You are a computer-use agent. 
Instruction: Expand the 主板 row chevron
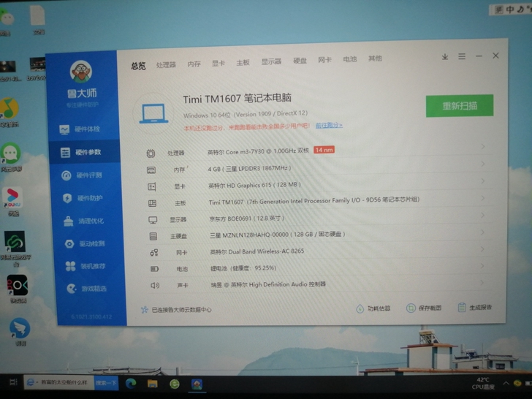pyautogui.click(x=483, y=198)
